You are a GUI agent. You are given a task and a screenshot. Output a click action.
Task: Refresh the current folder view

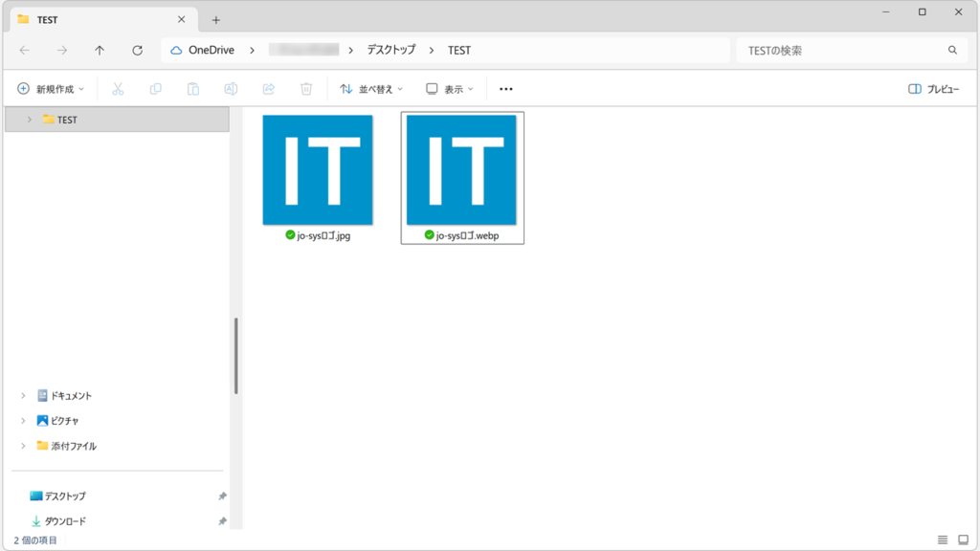[137, 50]
